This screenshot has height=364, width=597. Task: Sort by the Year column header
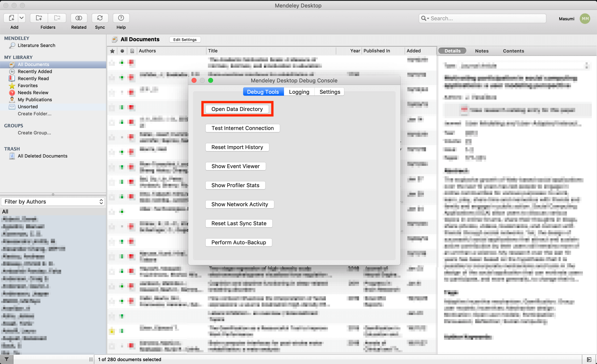click(x=349, y=51)
